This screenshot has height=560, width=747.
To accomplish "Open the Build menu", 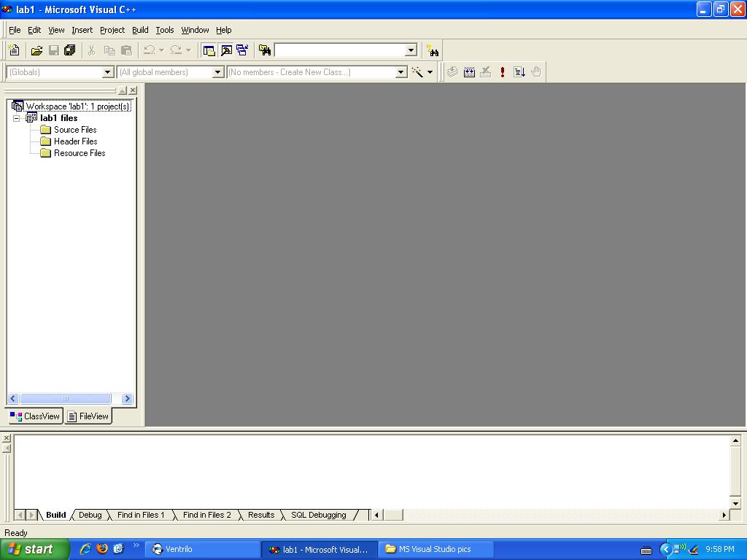I will (x=140, y=30).
